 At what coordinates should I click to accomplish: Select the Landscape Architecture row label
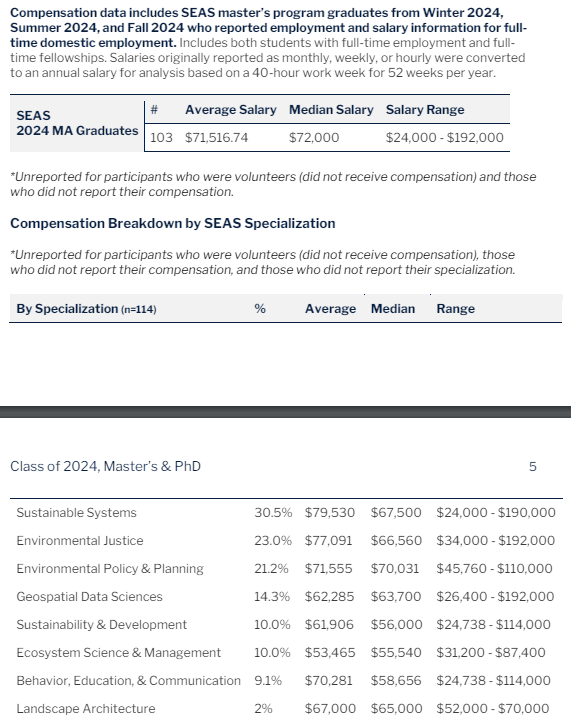click(86, 709)
